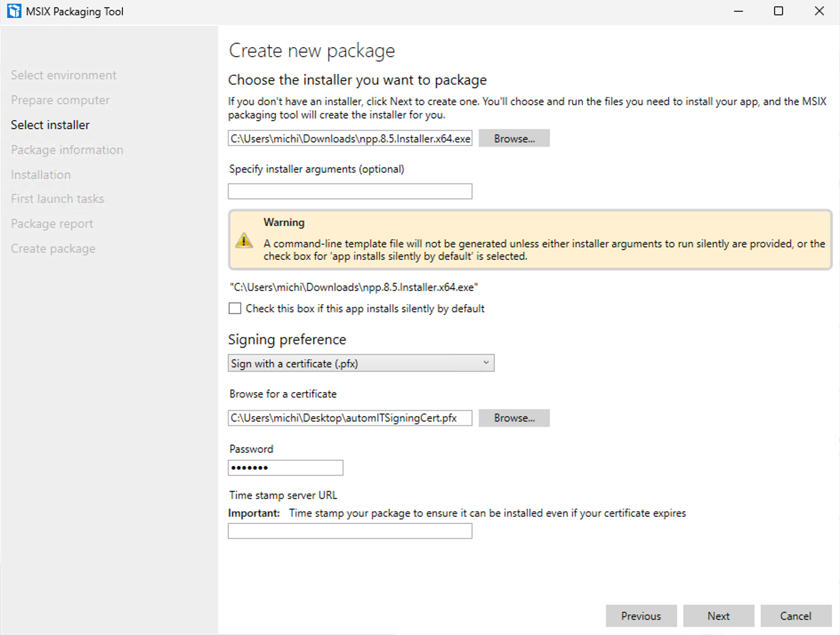This screenshot has width=840, height=635.
Task: Go back with the Previous button
Action: [641, 616]
